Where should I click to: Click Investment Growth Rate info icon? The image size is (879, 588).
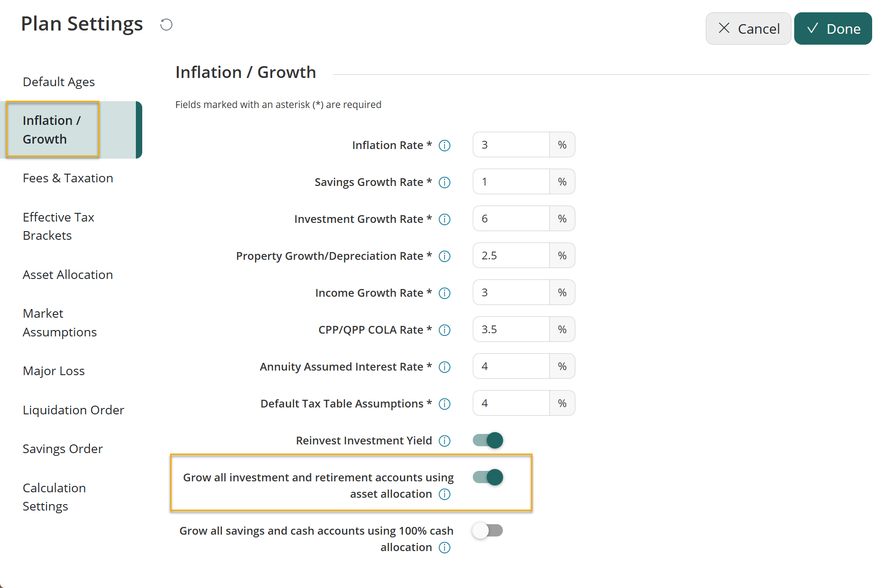(x=445, y=219)
